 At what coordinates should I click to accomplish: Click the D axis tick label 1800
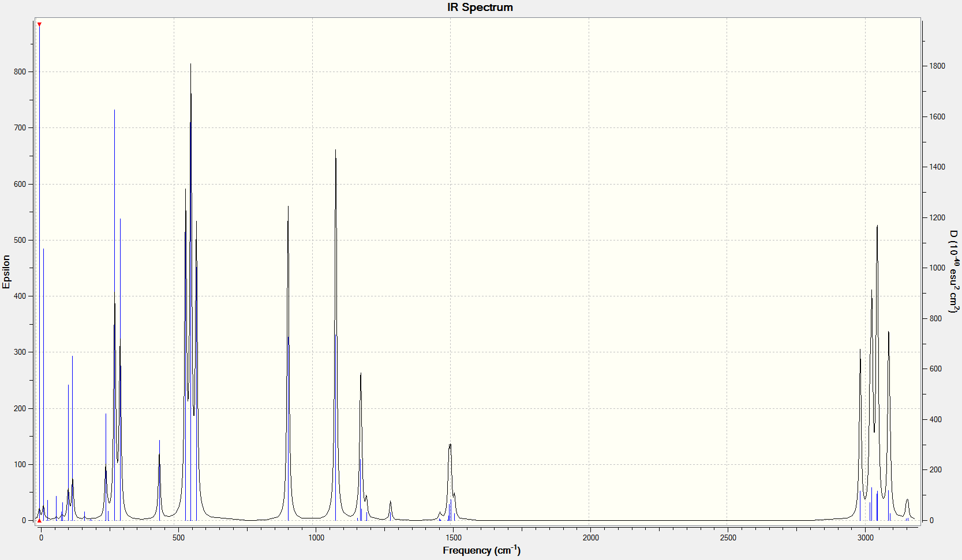937,66
